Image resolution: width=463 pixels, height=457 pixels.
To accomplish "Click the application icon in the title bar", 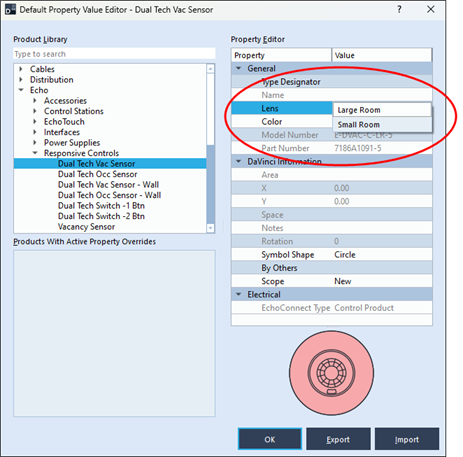I will coord(10,10).
